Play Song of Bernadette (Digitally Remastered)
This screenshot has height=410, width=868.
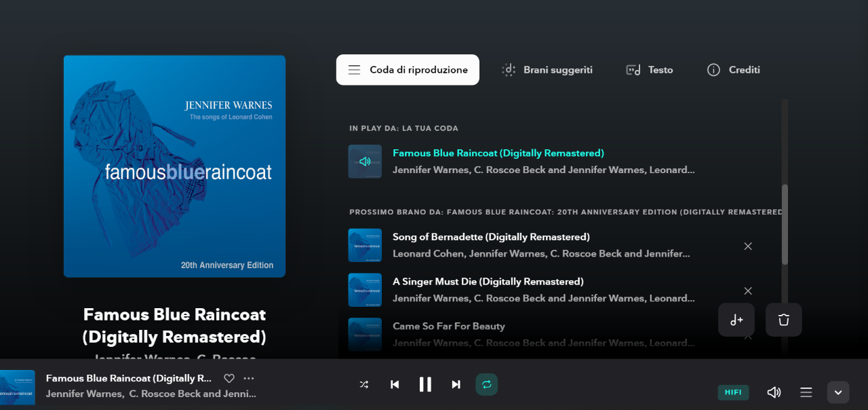click(x=491, y=237)
